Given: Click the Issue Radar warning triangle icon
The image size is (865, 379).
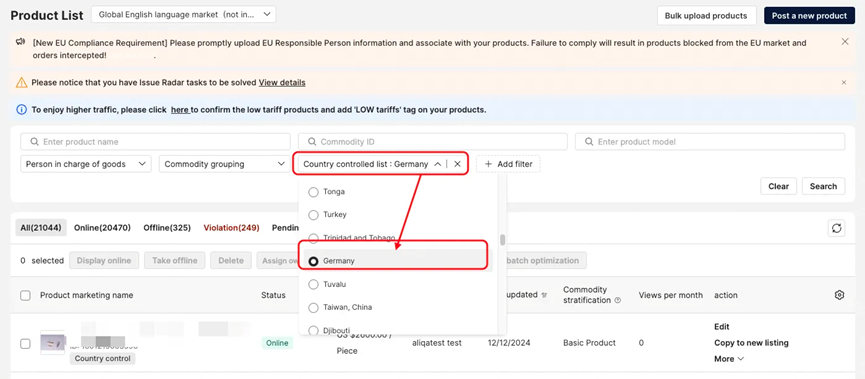Looking at the screenshot, I should click(x=21, y=83).
